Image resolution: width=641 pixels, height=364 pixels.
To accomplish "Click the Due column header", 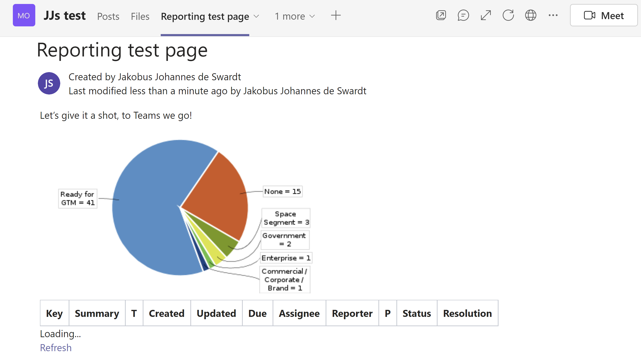I will click(x=258, y=313).
